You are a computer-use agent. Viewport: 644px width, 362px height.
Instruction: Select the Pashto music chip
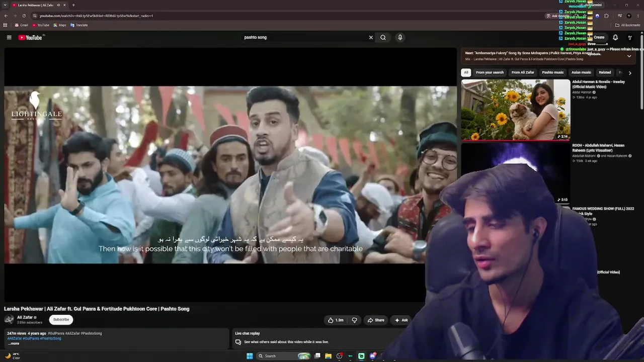coord(552,72)
